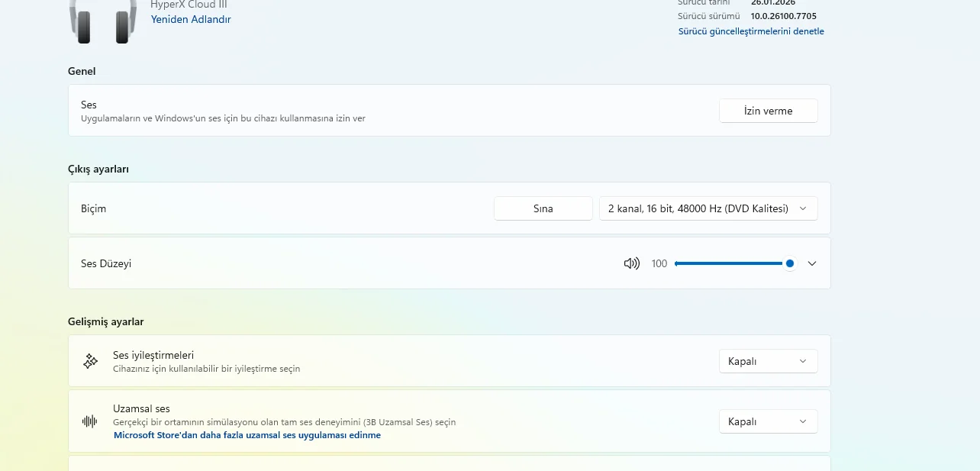The image size is (980, 471).
Task: Click the Sına test button
Action: pos(543,208)
